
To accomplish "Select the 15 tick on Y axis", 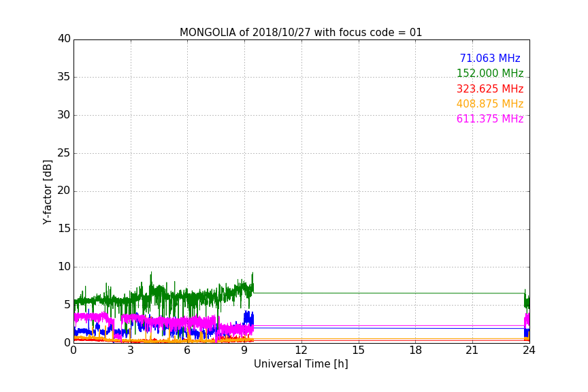I will click(64, 229).
